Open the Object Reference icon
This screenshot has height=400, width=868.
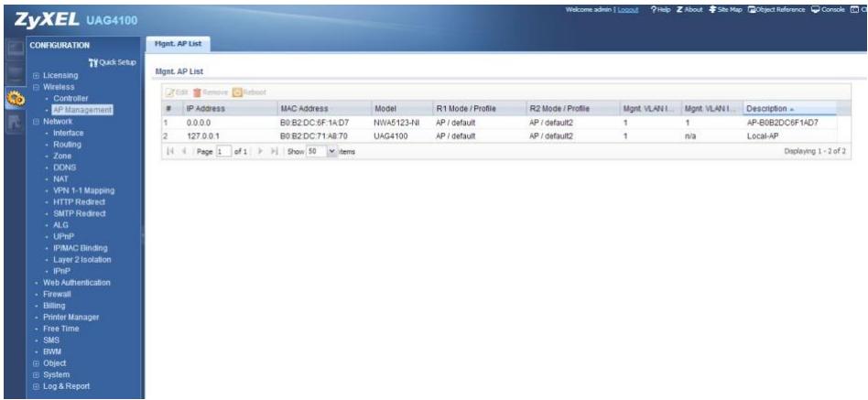(751, 9)
